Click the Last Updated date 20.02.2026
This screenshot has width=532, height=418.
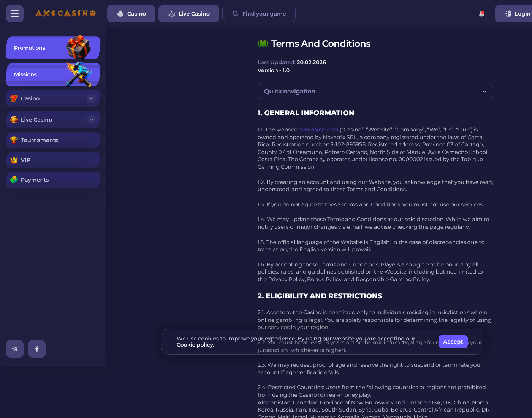point(311,62)
